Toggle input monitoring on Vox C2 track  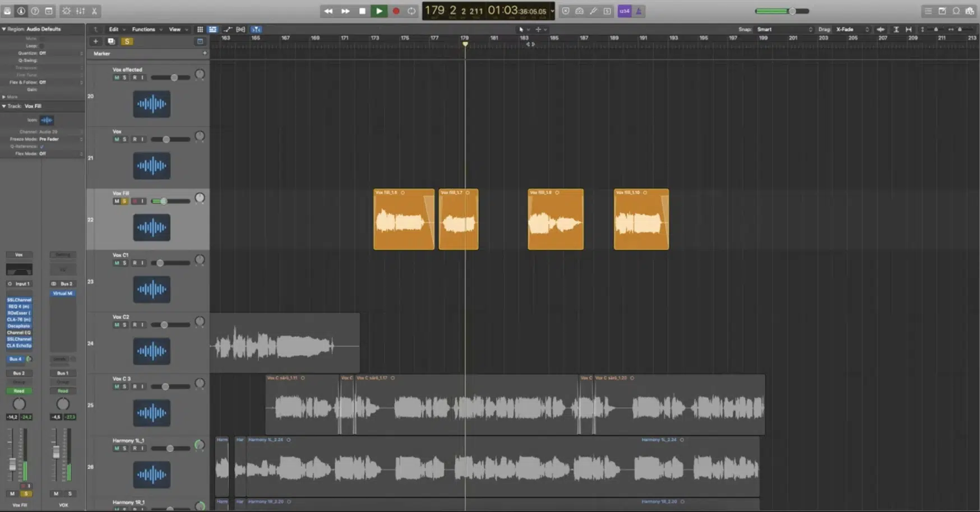142,324
